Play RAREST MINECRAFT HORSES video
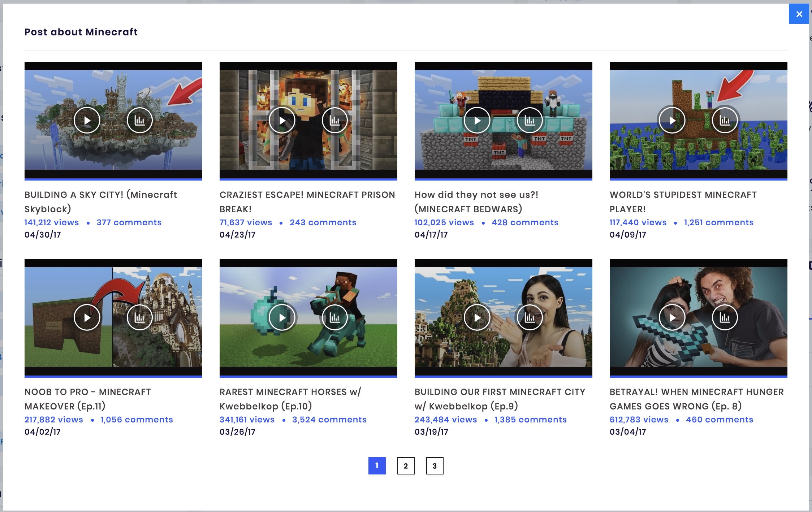The width and height of the screenshot is (812, 512). 282,317
